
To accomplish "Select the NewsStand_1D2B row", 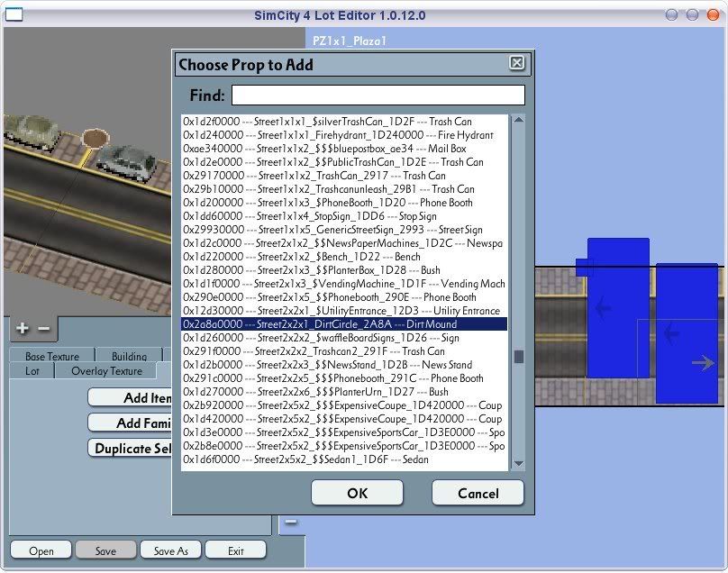I will [x=344, y=365].
